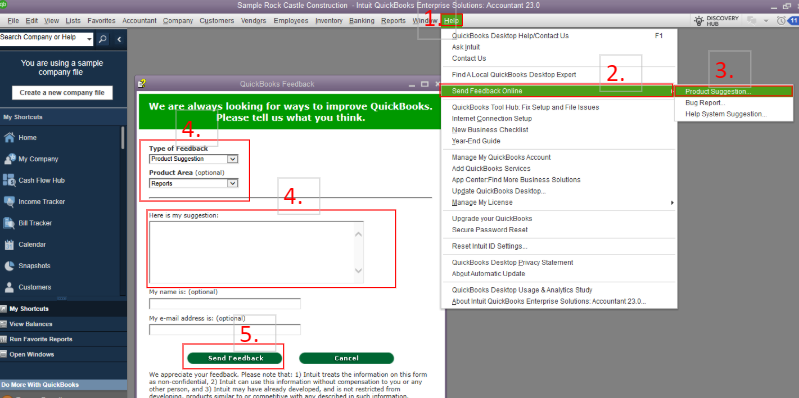Open the Cash Flow Hub shortcut

click(x=9, y=180)
